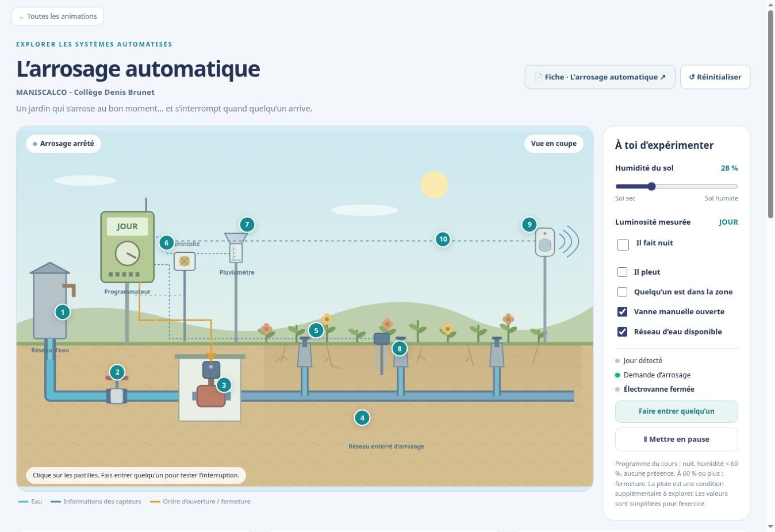Click marker 4 on the buried pipe network

click(x=362, y=418)
